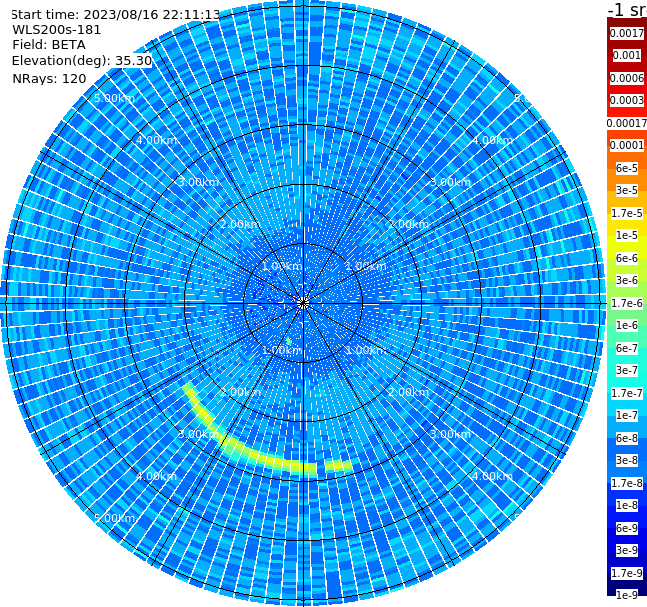Image resolution: width=647 pixels, height=607 pixels.
Task: Click the 2.00km label in the upper-left quadrant
Action: tap(240, 224)
